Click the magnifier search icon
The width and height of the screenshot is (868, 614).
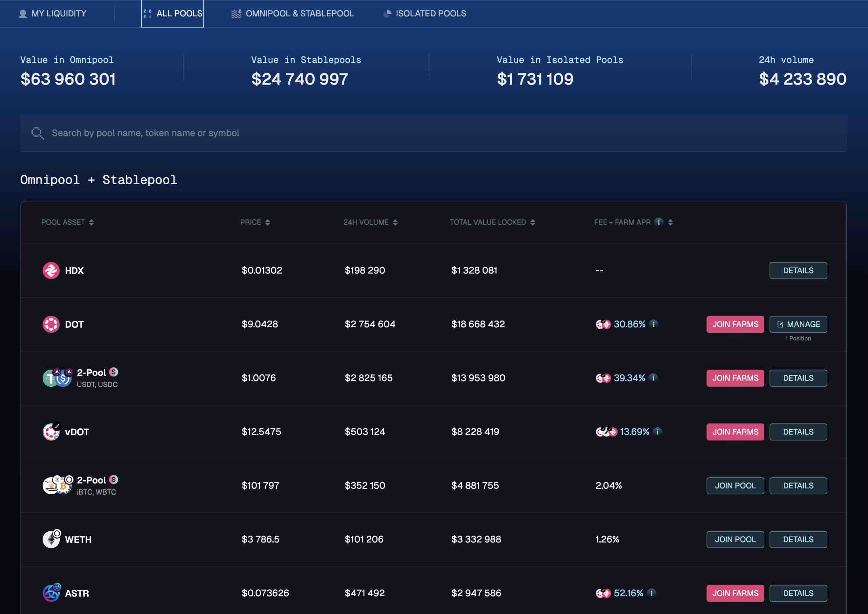(x=37, y=133)
